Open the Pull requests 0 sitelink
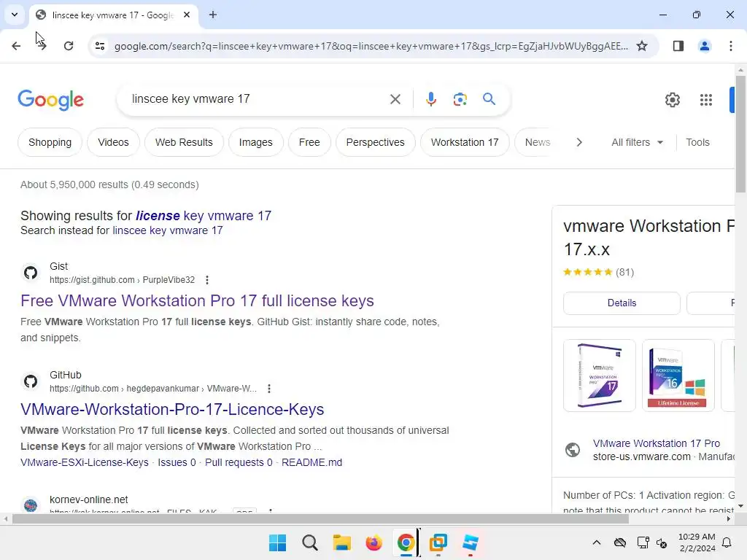 (x=239, y=462)
